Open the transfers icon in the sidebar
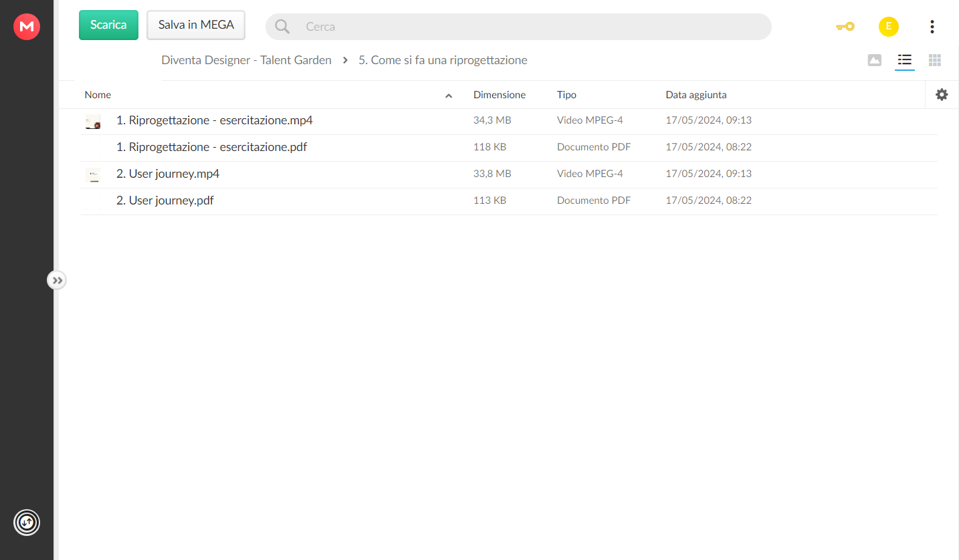Image resolution: width=959 pixels, height=560 pixels. click(27, 522)
